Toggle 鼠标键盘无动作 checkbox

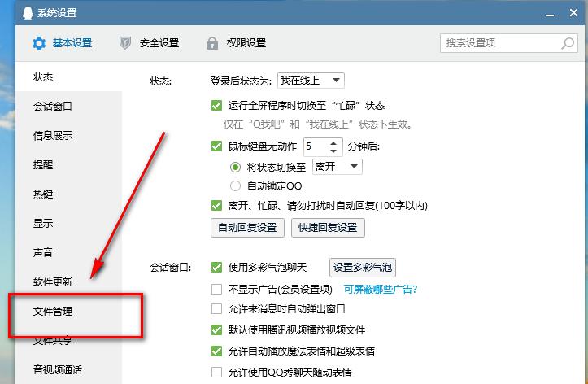(x=216, y=146)
